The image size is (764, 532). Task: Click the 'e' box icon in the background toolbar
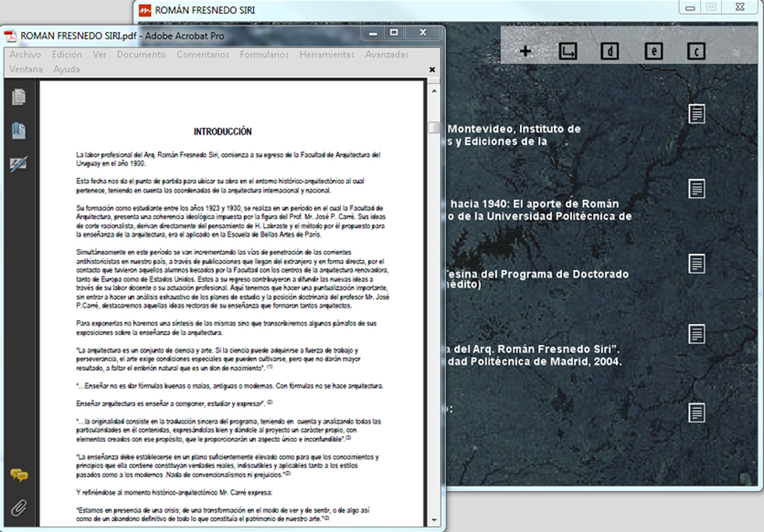pyautogui.click(x=653, y=51)
